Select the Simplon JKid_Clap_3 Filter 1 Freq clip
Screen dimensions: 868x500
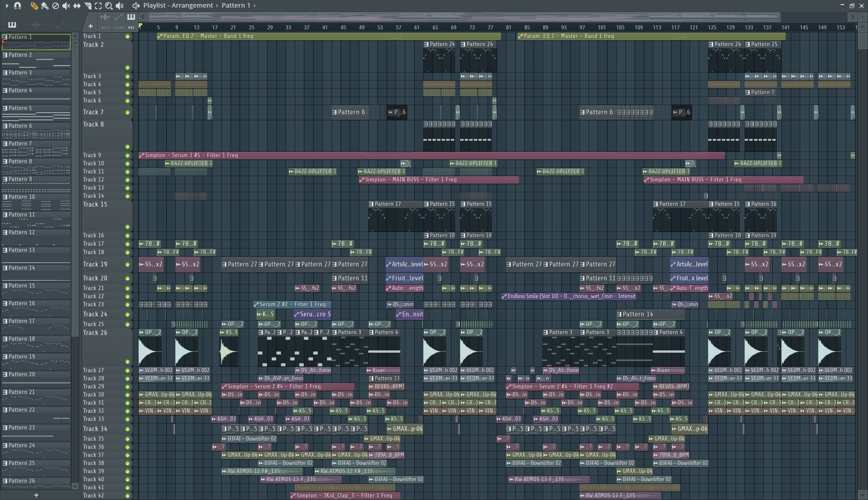[345, 495]
